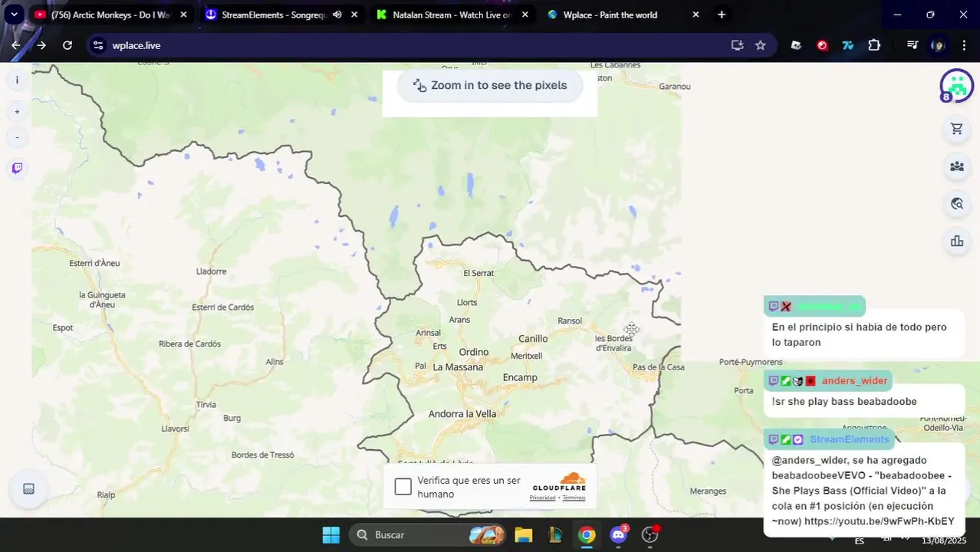
Task: Go forward to next page
Action: pos(41,45)
